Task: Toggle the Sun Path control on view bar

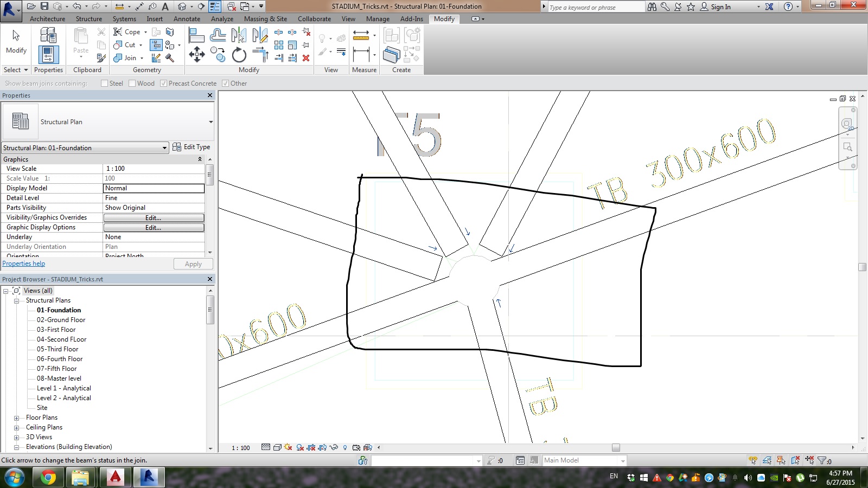Action: (288, 448)
